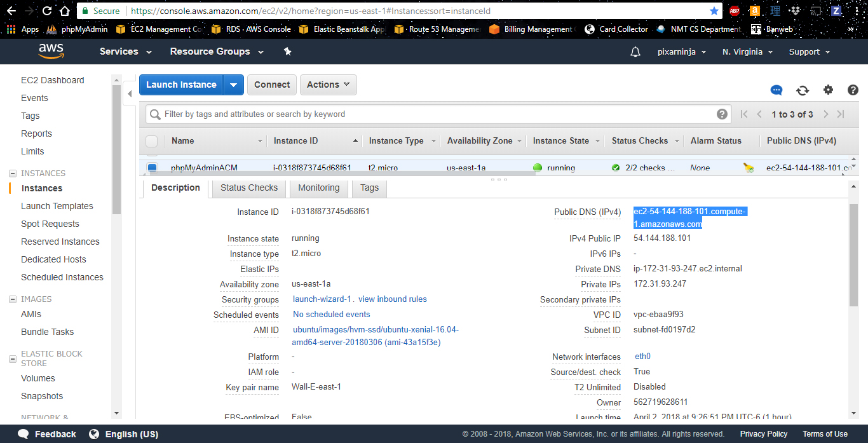
Task: Open the Launch Instance dropdown arrow
Action: coord(233,85)
